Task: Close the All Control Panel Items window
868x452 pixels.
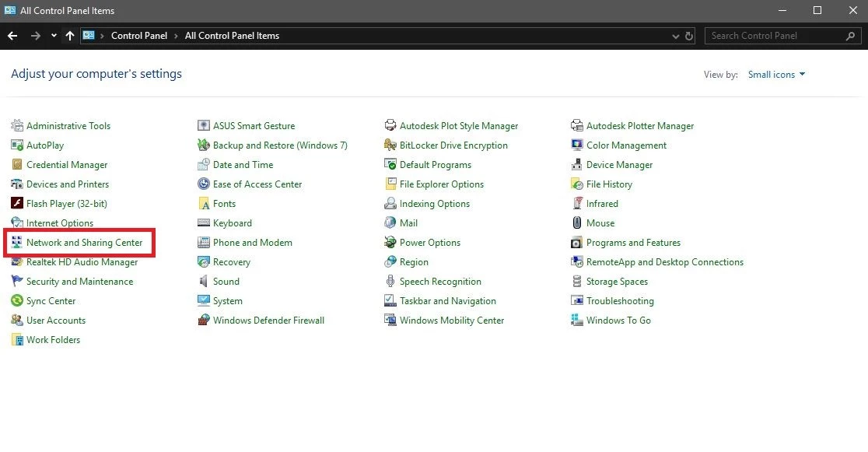Action: (852, 11)
